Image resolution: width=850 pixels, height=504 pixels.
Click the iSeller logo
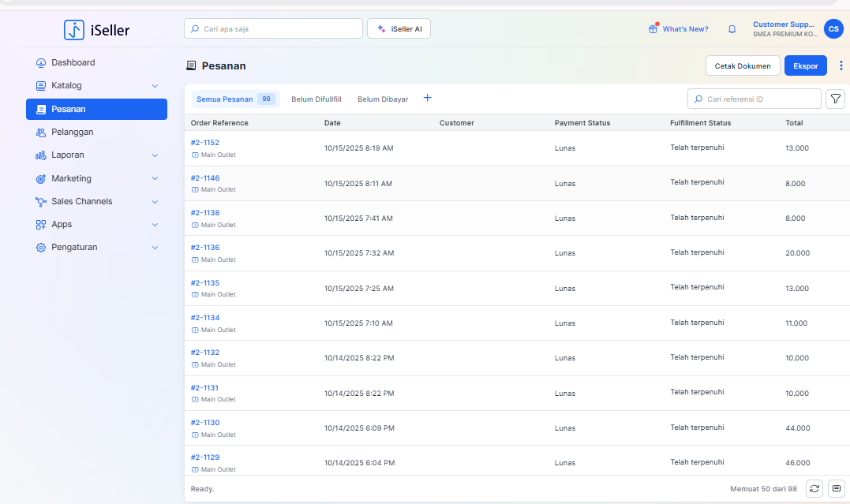(97, 30)
